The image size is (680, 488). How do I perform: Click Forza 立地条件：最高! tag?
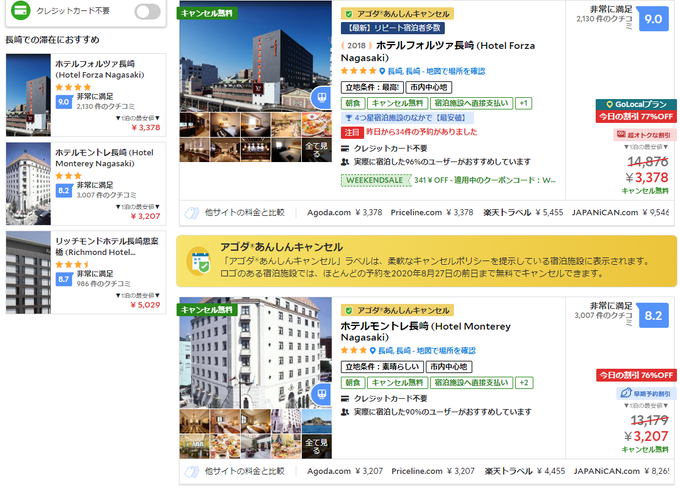(x=372, y=87)
